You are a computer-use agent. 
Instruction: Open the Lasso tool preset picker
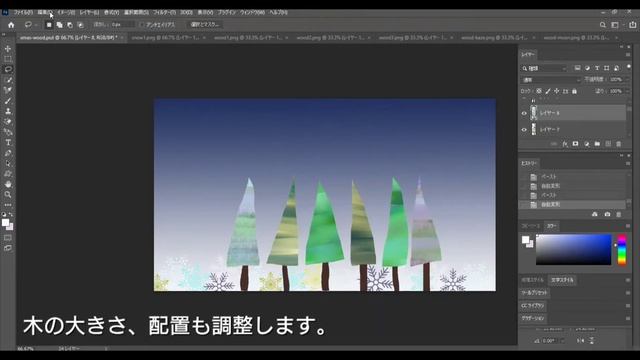click(x=30, y=25)
